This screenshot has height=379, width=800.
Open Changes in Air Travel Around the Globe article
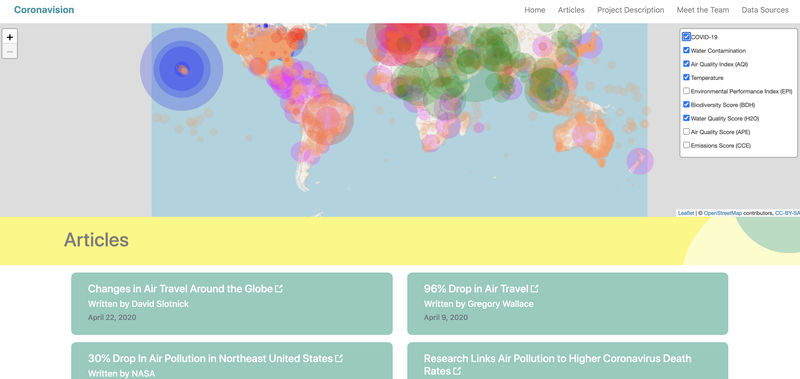180,289
